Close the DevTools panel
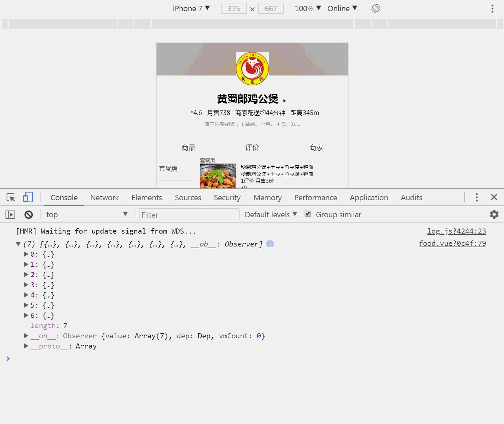 494,197
